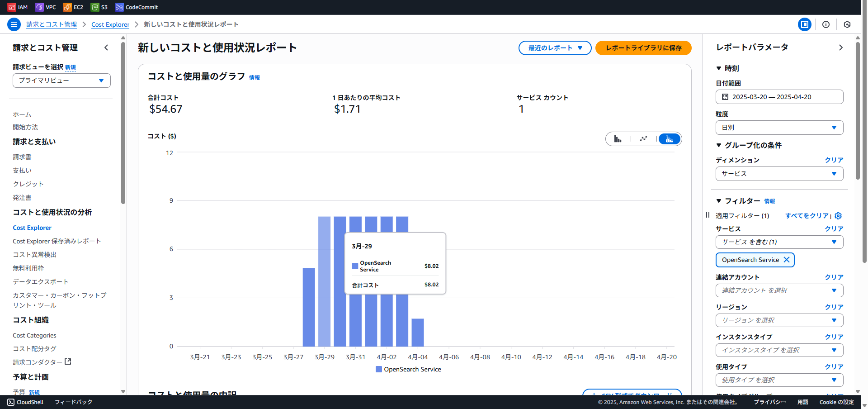868x409 pixels.
Task: Open the S3 service shortcut icon
Action: [95, 7]
